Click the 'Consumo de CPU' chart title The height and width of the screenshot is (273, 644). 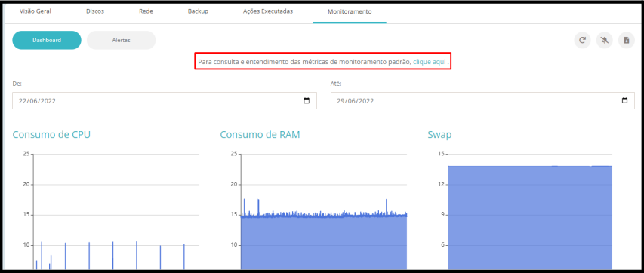pyautogui.click(x=51, y=135)
